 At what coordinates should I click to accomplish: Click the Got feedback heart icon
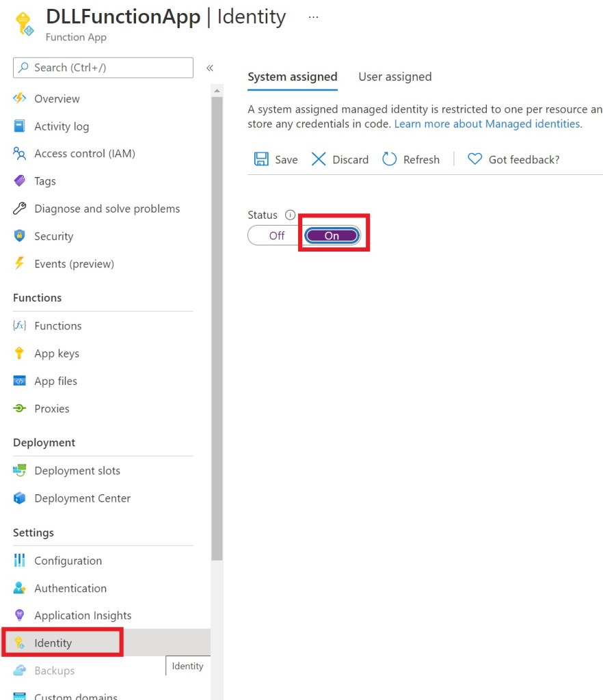point(474,159)
